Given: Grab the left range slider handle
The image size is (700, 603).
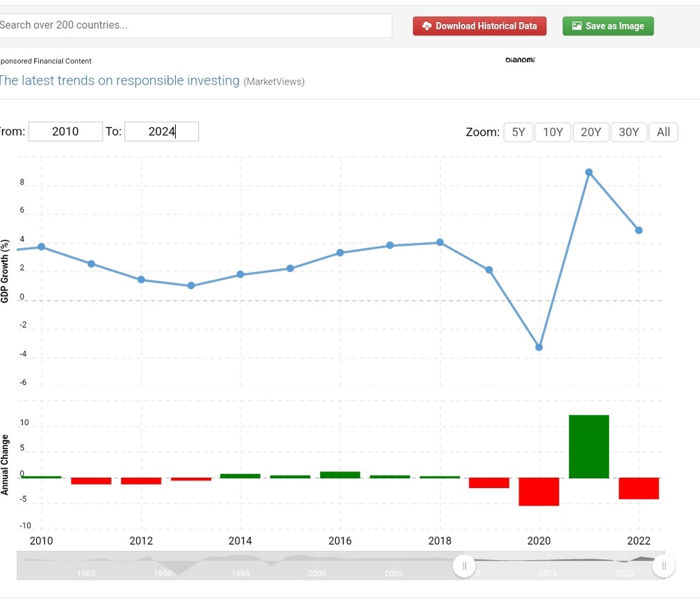Looking at the screenshot, I should pyautogui.click(x=464, y=566).
